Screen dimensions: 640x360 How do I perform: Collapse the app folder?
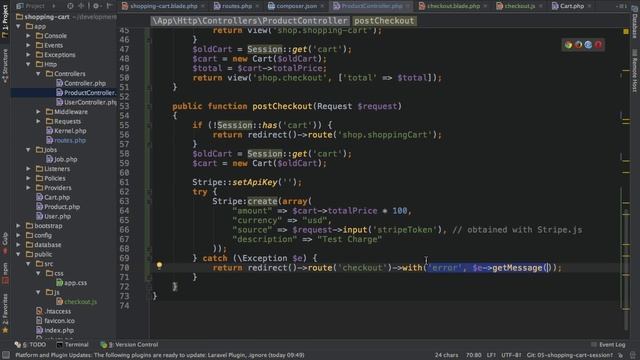(x=18, y=27)
